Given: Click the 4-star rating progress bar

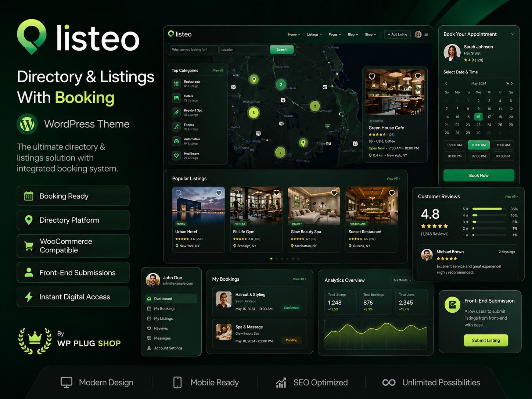Looking at the screenshot, I should coord(490,215).
